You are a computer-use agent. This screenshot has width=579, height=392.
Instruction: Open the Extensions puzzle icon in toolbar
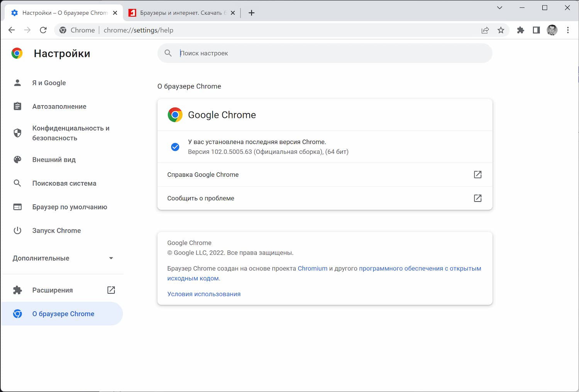pyautogui.click(x=521, y=30)
